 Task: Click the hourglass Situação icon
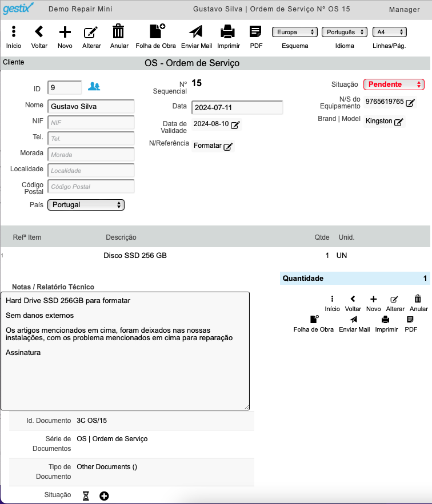tap(86, 495)
